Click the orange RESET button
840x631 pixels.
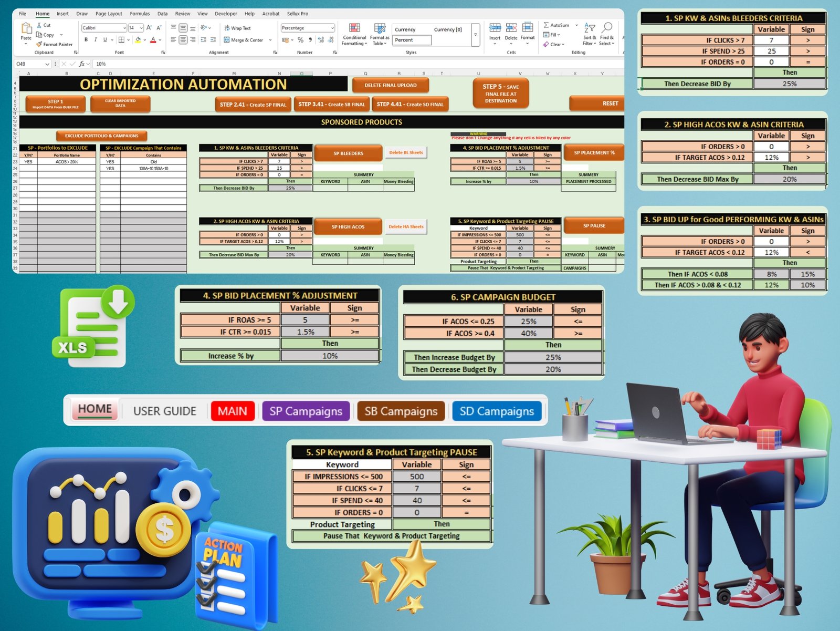coord(598,104)
